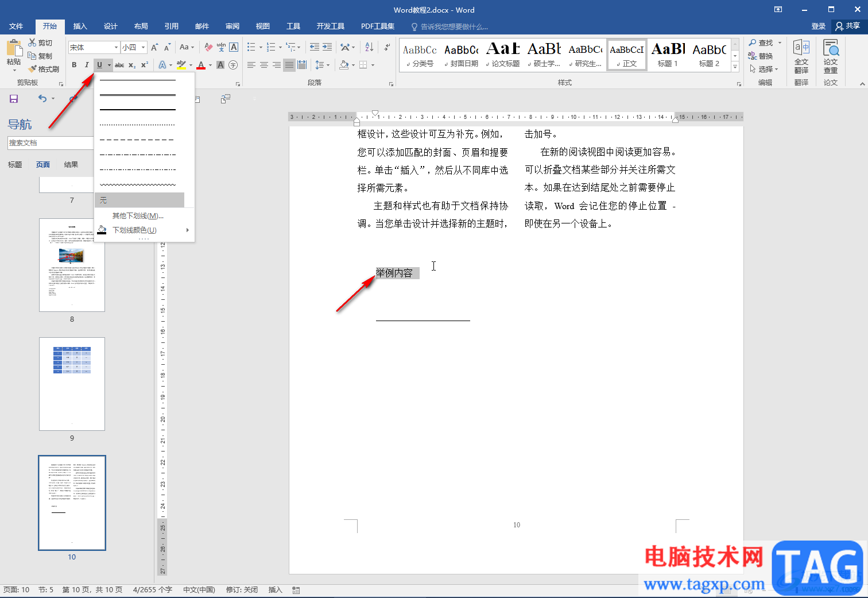Align text right
Image resolution: width=868 pixels, height=598 pixels.
point(277,65)
